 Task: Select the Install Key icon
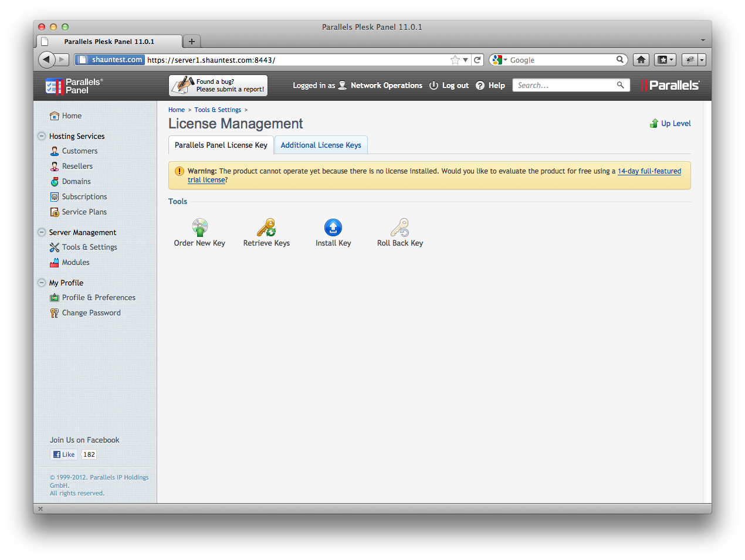tap(333, 228)
